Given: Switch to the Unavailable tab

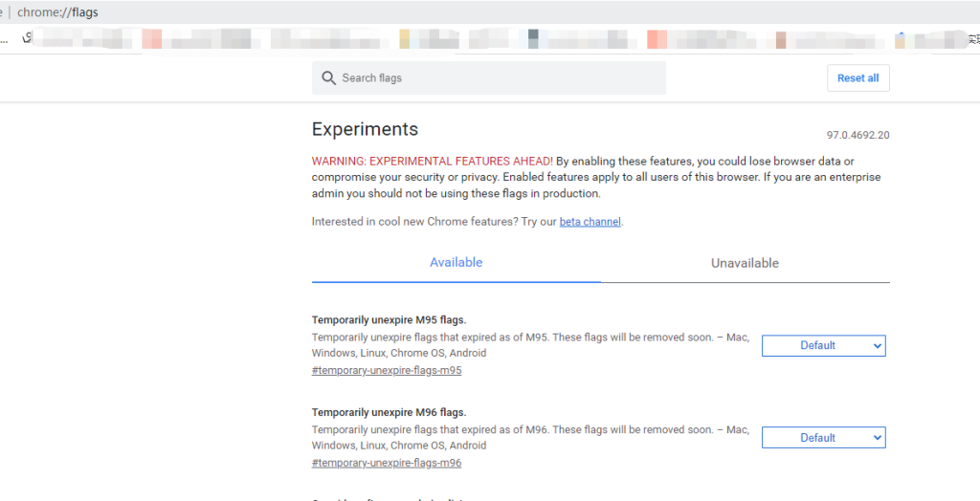Looking at the screenshot, I should pos(745,263).
